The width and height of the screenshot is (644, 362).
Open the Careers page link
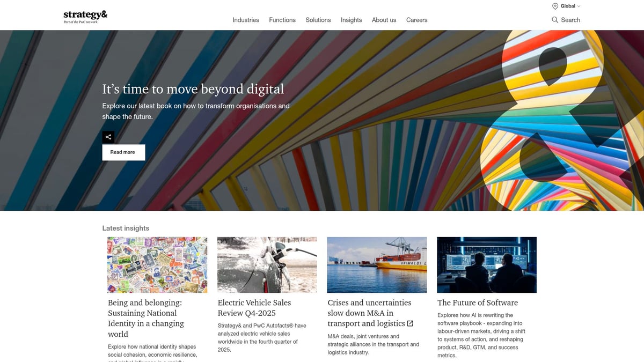pos(416,20)
